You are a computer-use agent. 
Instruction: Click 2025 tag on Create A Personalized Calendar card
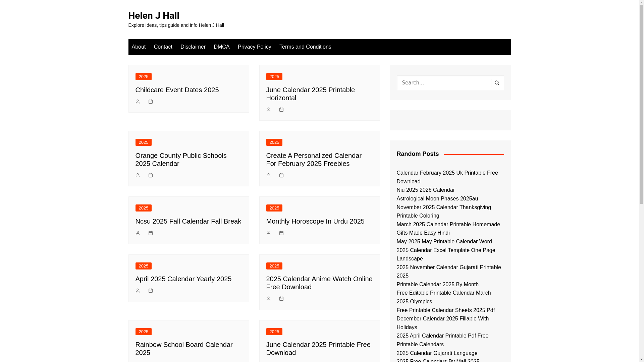coord(274,142)
